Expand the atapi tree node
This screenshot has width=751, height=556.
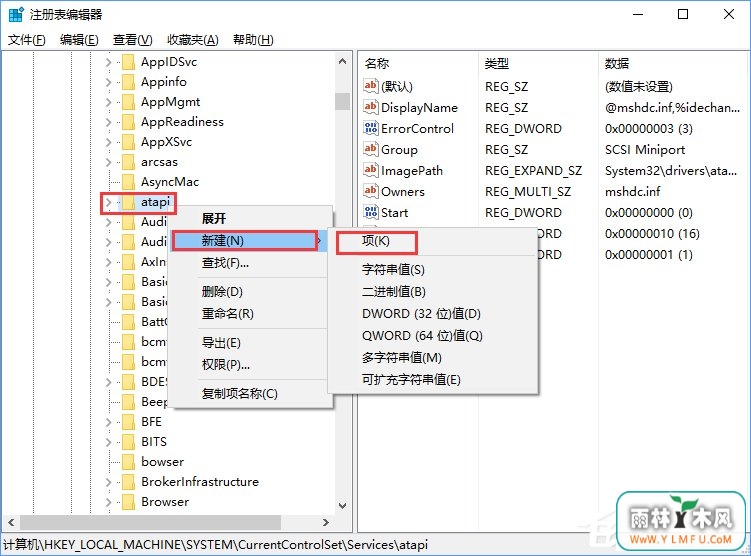tap(109, 203)
